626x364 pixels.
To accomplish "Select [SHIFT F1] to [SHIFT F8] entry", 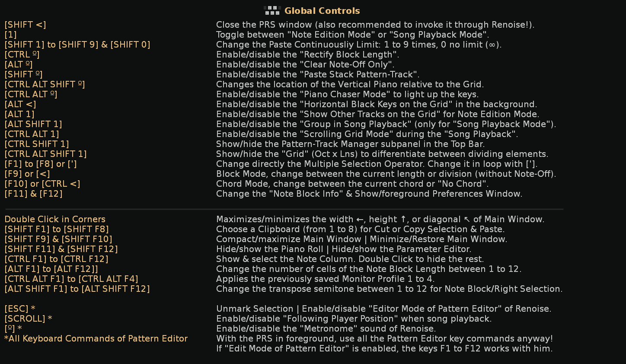I will click(x=57, y=229).
